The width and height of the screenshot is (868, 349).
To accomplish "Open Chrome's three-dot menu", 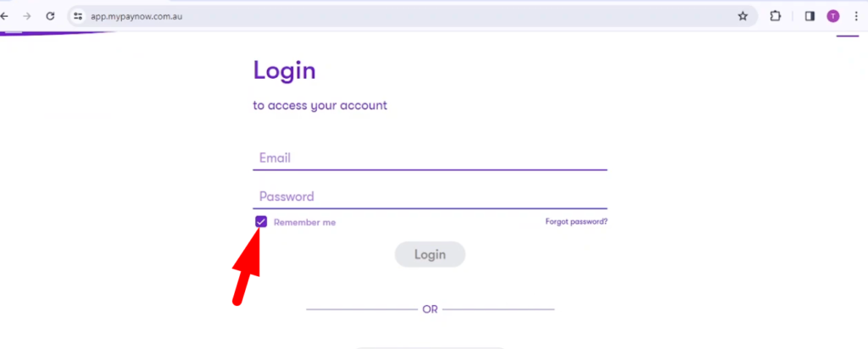I will [856, 15].
